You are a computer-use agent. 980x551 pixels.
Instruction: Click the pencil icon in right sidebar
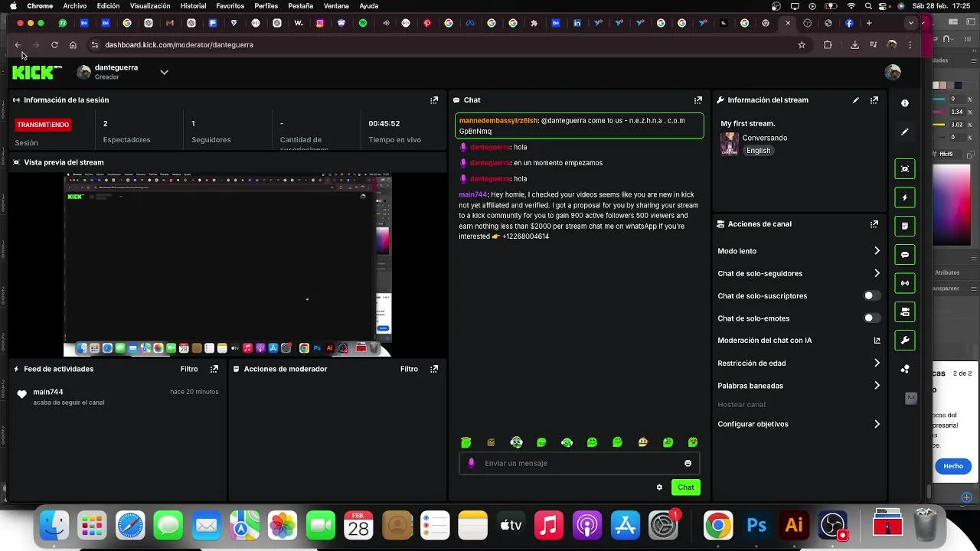905,132
